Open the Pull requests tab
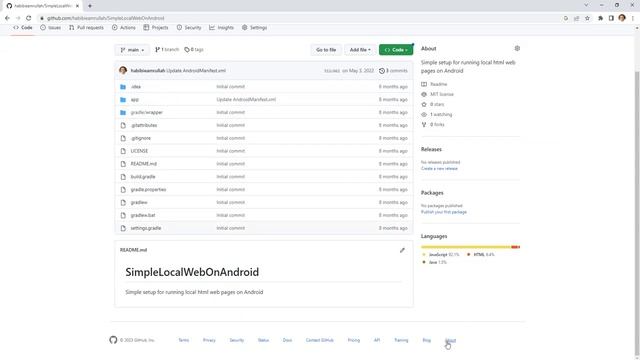The image size is (640, 360). click(86, 28)
